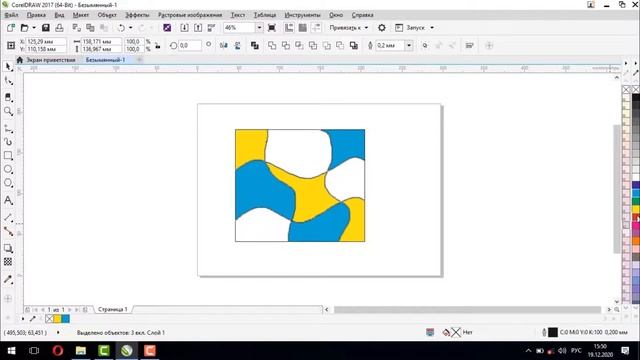Open the 'Объект' menu
Image resolution: width=640 pixels, height=360 pixels.
(x=107, y=15)
